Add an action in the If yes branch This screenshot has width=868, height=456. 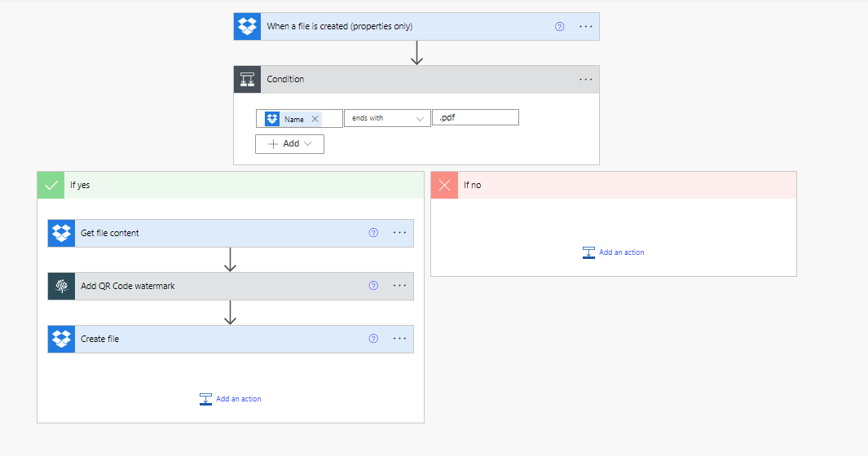click(231, 399)
